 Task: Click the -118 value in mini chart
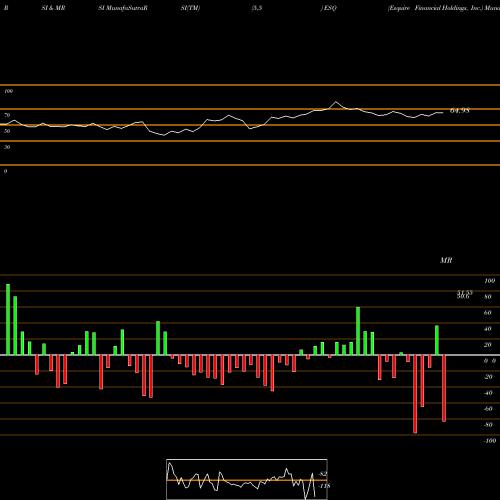(x=324, y=486)
